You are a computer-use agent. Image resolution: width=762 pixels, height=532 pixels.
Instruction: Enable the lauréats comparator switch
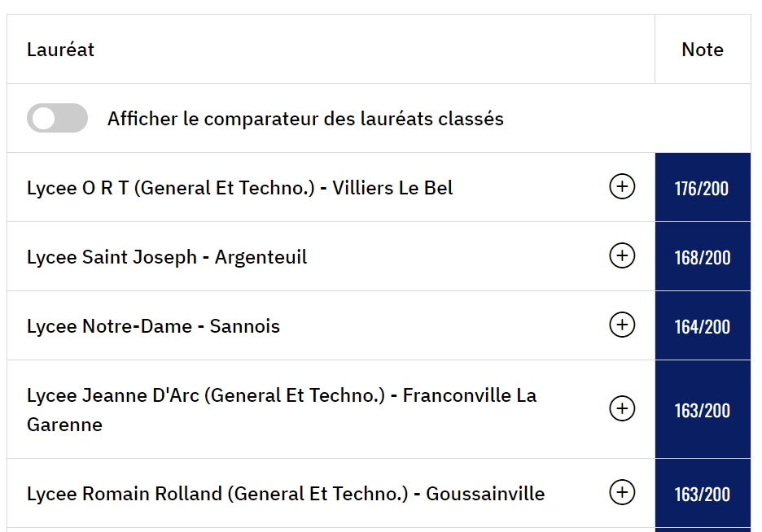coord(57,119)
